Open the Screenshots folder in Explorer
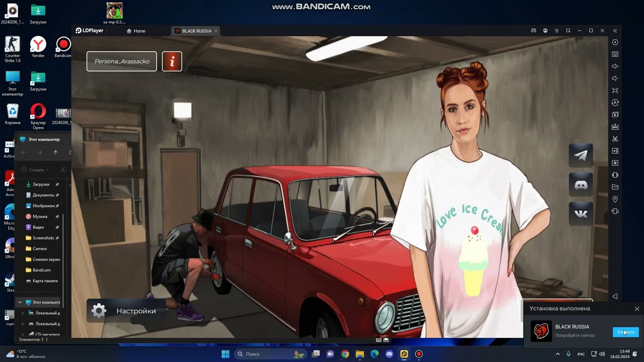644x362 pixels. tap(43, 238)
